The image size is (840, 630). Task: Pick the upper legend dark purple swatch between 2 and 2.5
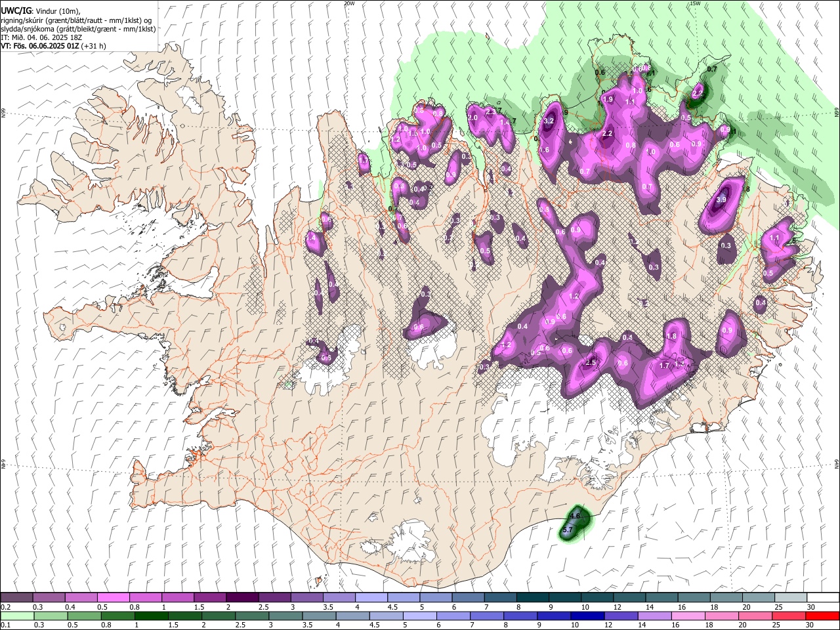point(242,598)
